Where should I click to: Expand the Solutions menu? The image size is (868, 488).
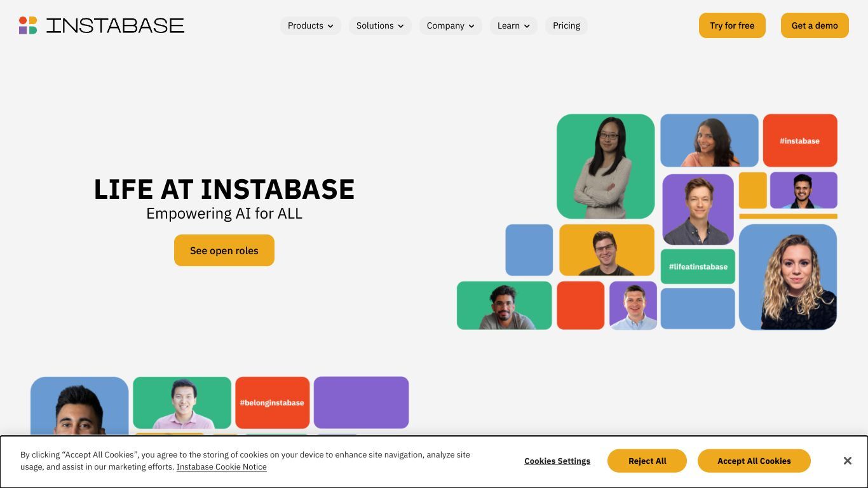click(x=380, y=25)
